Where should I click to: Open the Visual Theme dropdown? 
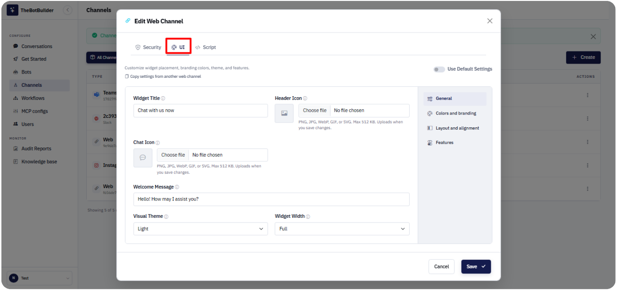tap(200, 229)
